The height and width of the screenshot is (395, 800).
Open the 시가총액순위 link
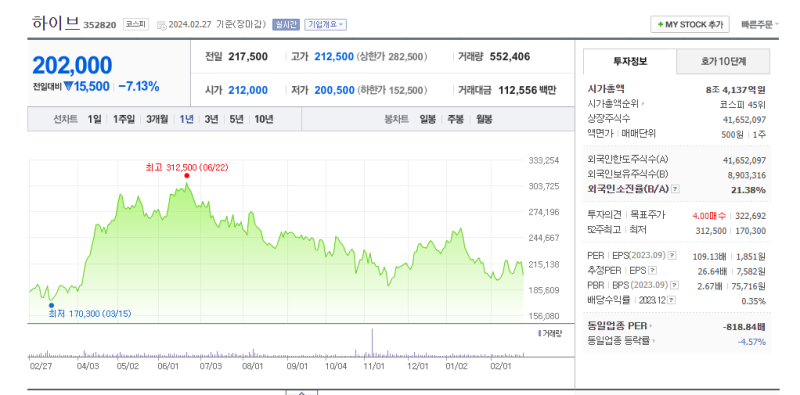click(x=614, y=105)
